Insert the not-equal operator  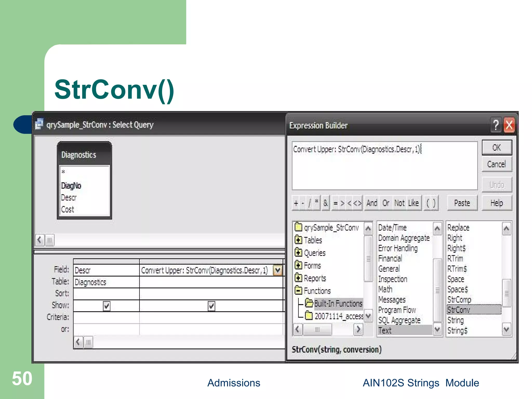[357, 203]
